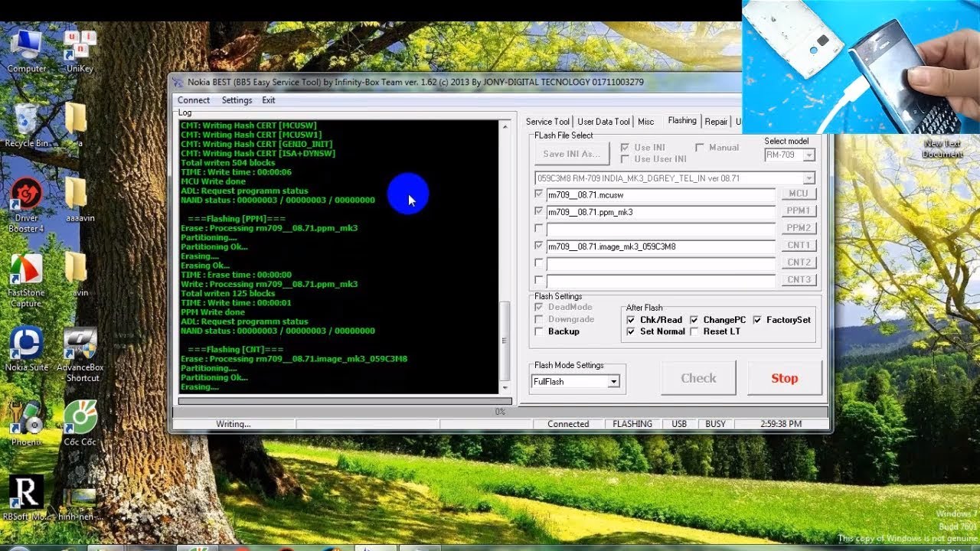Viewport: 980px width, 551px height.
Task: Open the Settings menu
Action: [x=237, y=100]
